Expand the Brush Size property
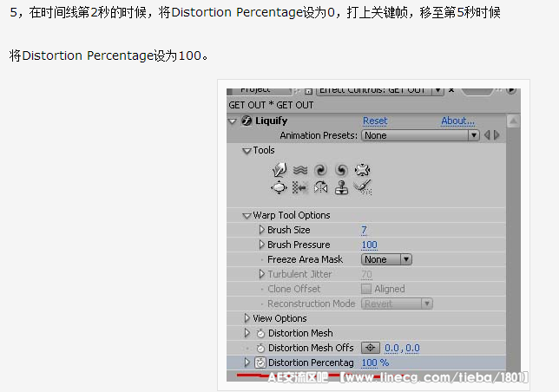This screenshot has height=392, width=559. [261, 230]
